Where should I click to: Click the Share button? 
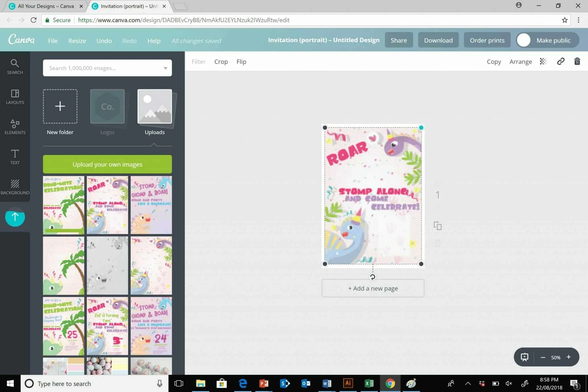tap(399, 40)
